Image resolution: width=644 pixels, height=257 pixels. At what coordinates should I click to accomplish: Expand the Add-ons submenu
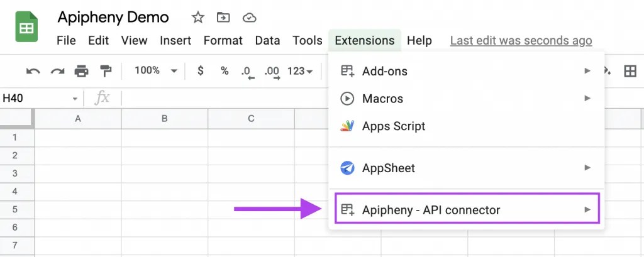pos(467,71)
